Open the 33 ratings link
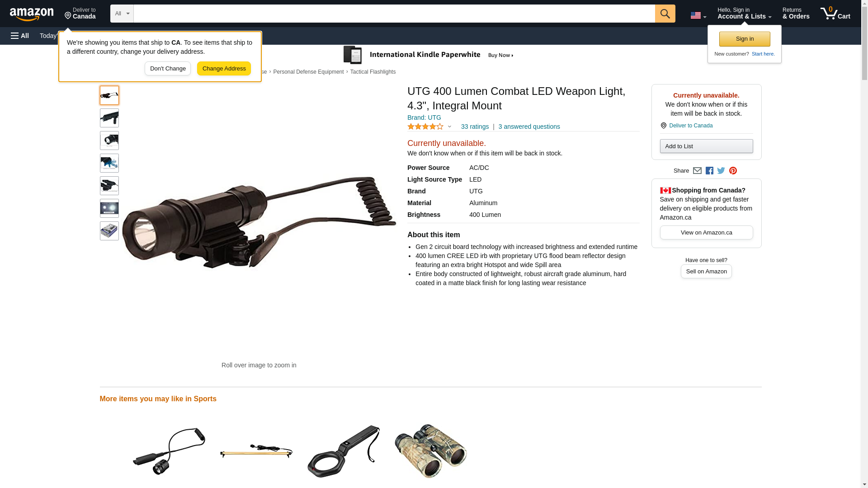868x488 pixels. coord(475,127)
